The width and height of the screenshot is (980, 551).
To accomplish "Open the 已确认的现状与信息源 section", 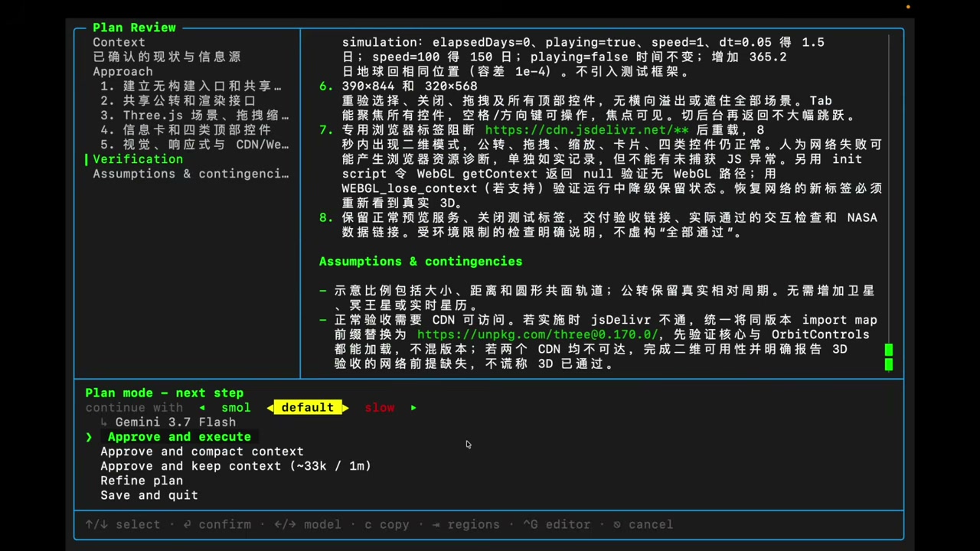I will point(167,57).
